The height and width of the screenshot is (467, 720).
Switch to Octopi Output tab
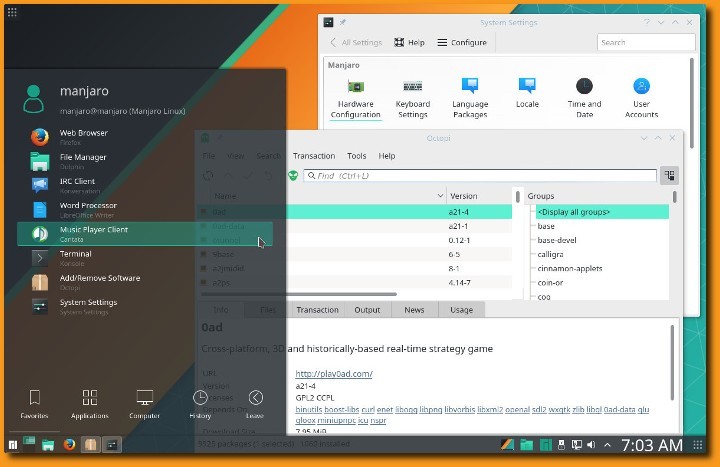click(367, 310)
